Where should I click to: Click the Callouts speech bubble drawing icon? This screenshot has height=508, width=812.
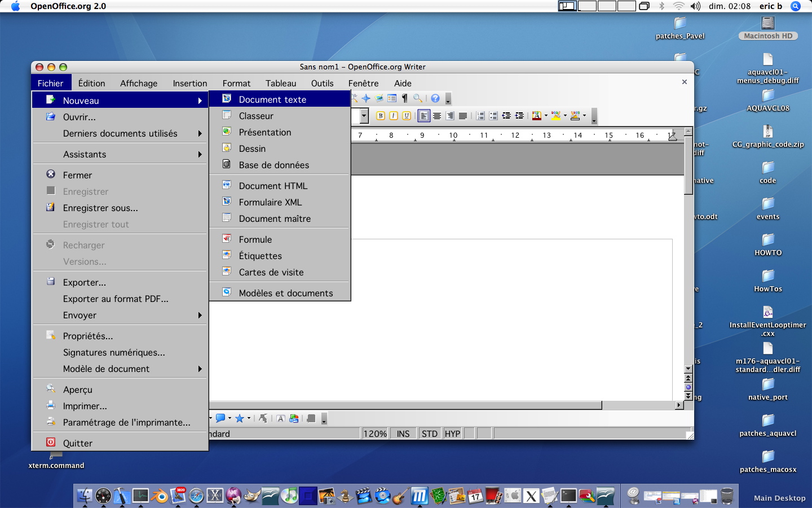[x=220, y=418]
